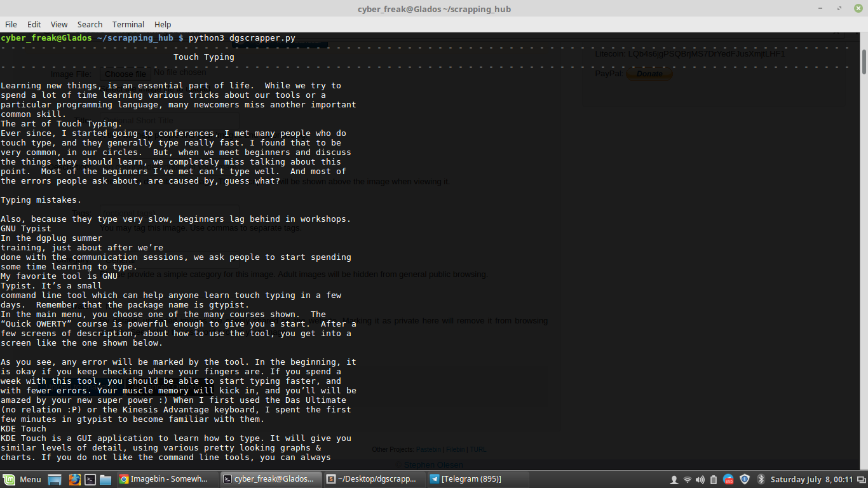Open the Edit menu in terminal
Screen dimensions: 868x488
tap(34, 24)
